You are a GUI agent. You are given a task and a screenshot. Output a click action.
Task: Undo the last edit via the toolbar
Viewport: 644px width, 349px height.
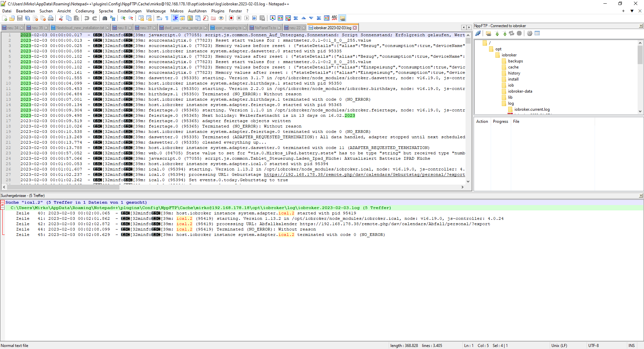pos(87,18)
